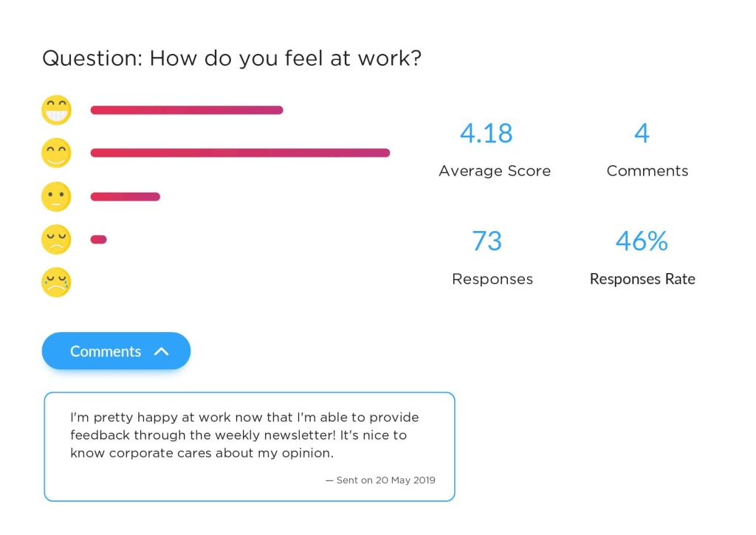Select the neutral face emoji rating
Image resolution: width=756 pixels, height=535 pixels.
click(56, 196)
